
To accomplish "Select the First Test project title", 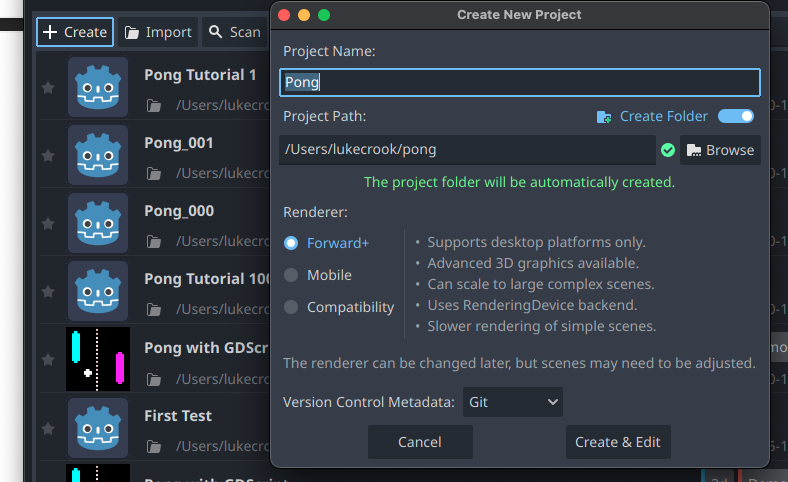I will tap(178, 416).
